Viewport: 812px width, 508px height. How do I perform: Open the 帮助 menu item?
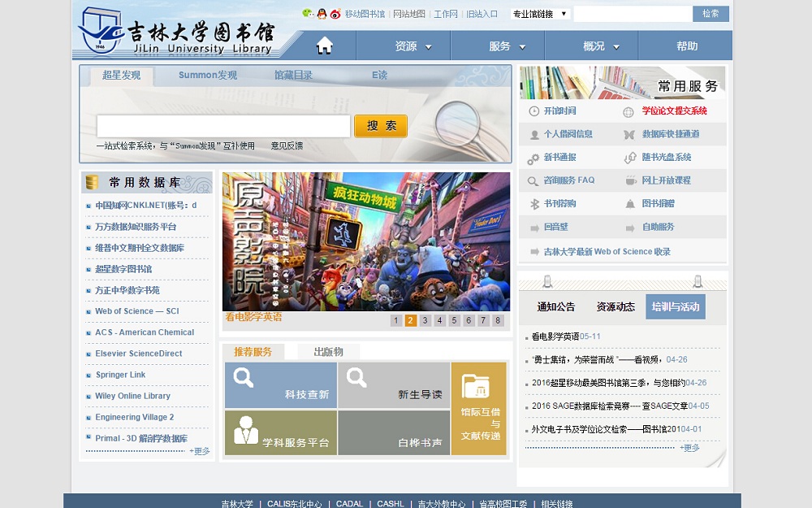687,46
